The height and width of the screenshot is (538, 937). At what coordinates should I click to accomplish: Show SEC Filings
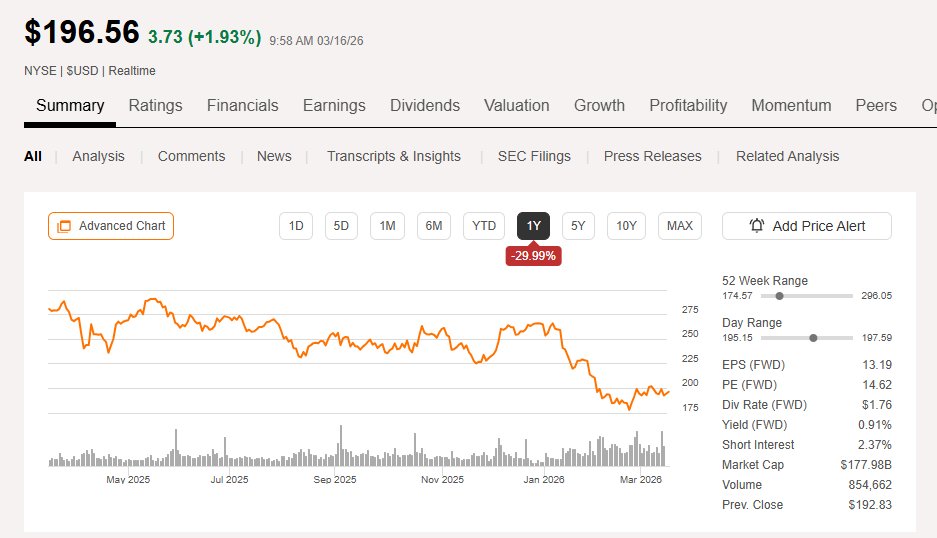click(534, 157)
